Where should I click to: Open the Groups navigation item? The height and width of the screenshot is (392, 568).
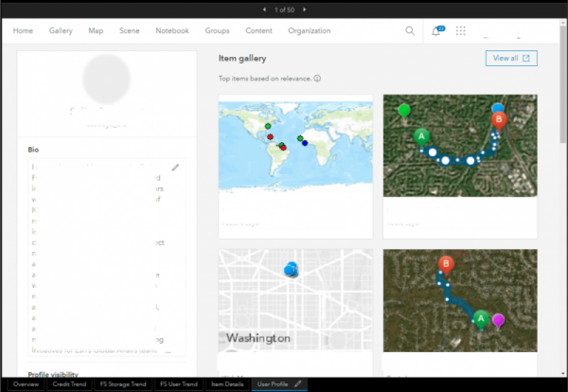pyautogui.click(x=217, y=31)
